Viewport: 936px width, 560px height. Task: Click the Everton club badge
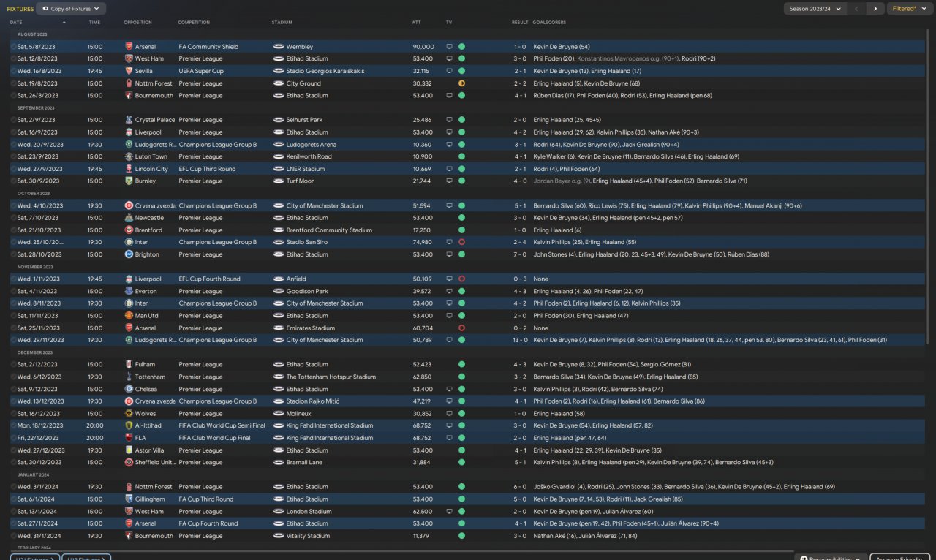click(x=129, y=291)
